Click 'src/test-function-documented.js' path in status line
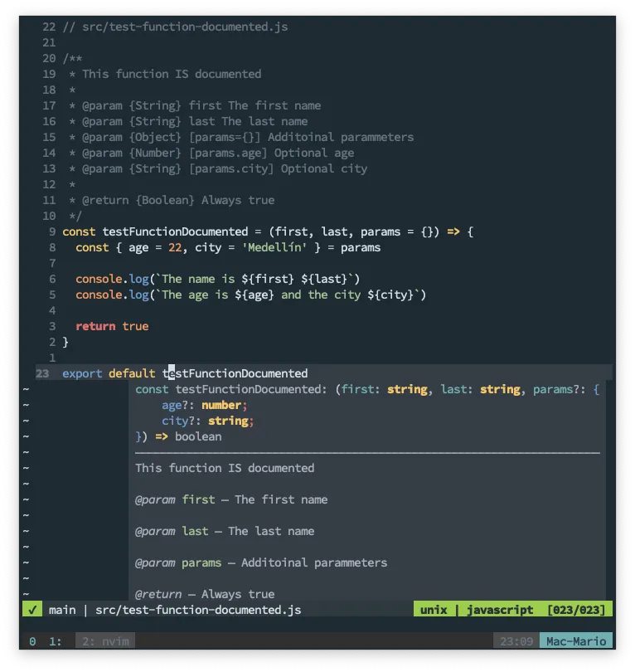This screenshot has width=635, height=672. point(198,610)
